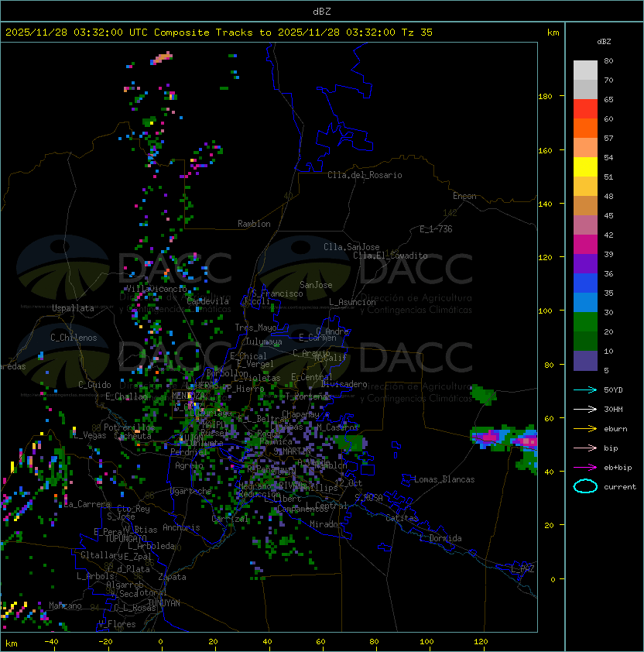This screenshot has height=652, width=644.
Task: Click the dusty pink 42-45 dBZ swatch
Action: pyautogui.click(x=585, y=225)
